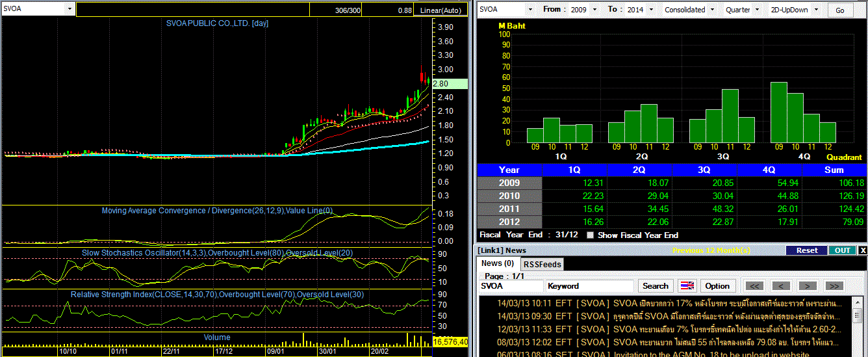Click the Search news button
Viewport: 868px width, 357px height.
[x=656, y=286]
